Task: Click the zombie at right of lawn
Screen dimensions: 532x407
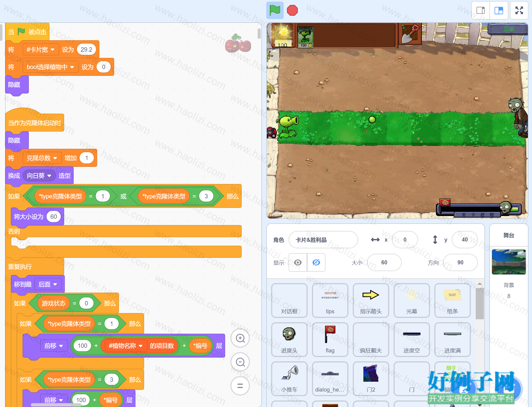Action: (x=518, y=117)
